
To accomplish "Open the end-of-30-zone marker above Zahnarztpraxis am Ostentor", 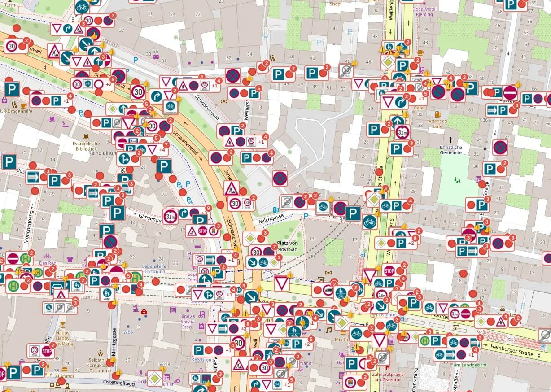I will pyautogui.click(x=382, y=357).
